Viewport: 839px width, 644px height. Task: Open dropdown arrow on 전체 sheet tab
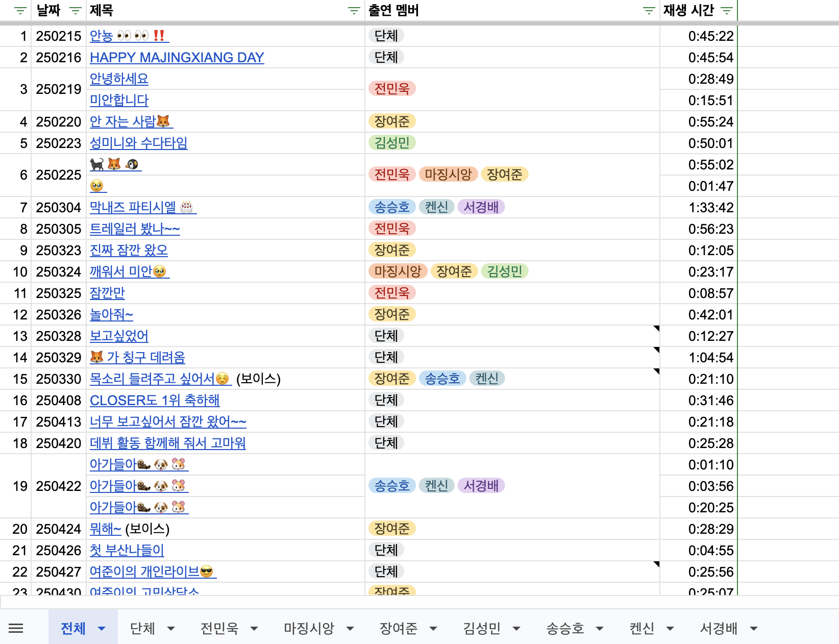102,629
